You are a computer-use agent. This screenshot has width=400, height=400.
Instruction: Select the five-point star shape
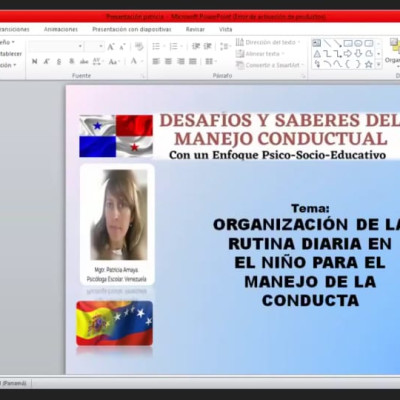click(368, 64)
